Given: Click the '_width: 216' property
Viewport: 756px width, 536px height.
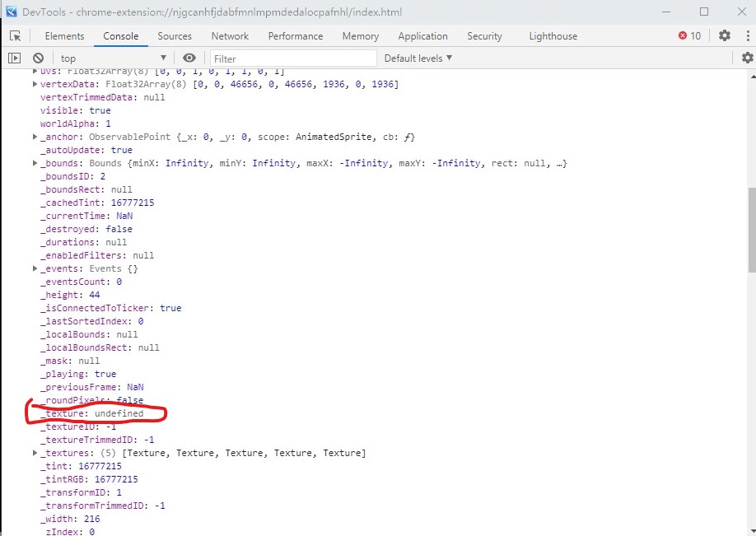Looking at the screenshot, I should coord(70,519).
